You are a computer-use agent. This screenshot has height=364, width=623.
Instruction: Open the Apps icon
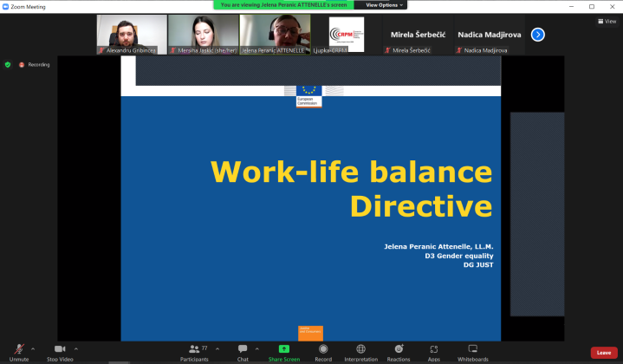[433, 350]
